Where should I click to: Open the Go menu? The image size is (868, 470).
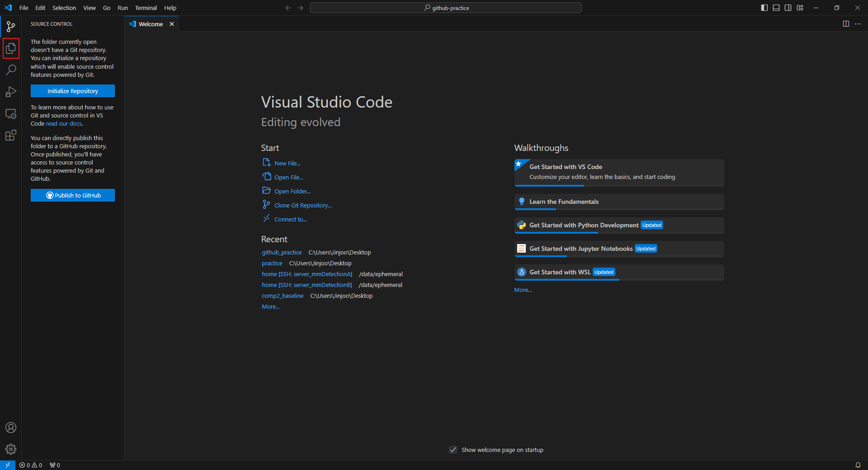click(x=107, y=8)
